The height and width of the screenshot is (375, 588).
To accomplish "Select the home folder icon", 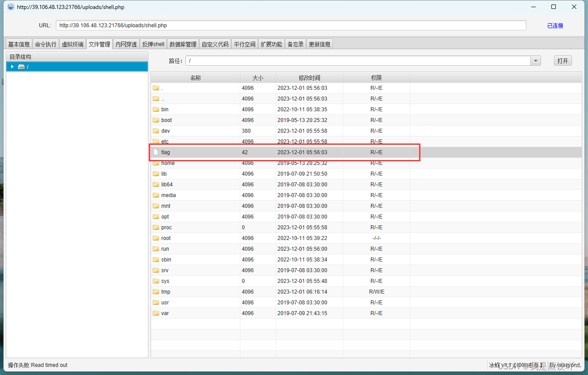I will click(156, 163).
